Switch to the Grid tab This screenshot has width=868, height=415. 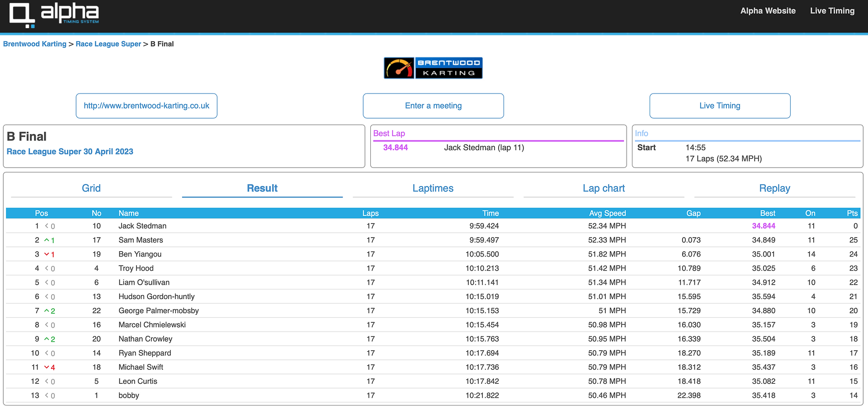pyautogui.click(x=91, y=188)
